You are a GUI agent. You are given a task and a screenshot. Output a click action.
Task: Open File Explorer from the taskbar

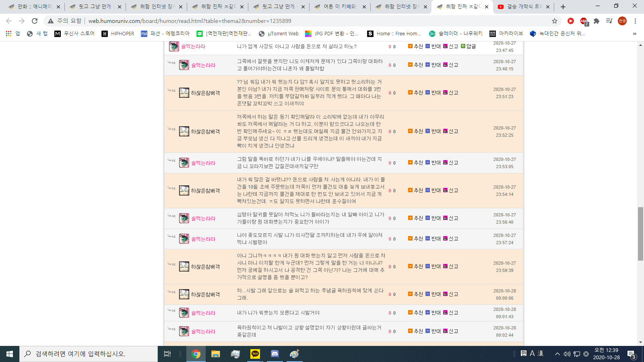[x=216, y=354]
